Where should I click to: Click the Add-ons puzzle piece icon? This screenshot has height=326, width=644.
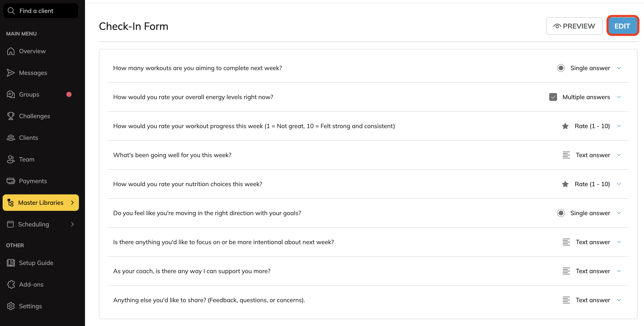pyautogui.click(x=11, y=285)
